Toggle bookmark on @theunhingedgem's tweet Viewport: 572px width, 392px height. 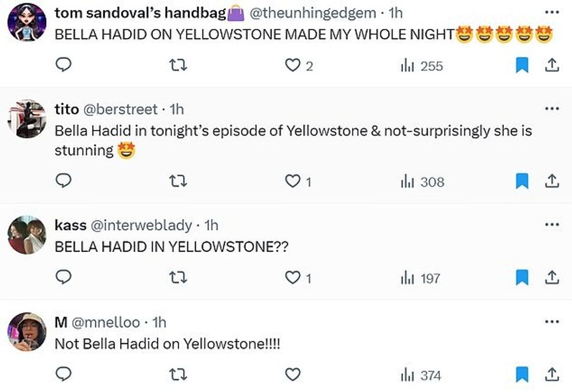[x=522, y=66]
